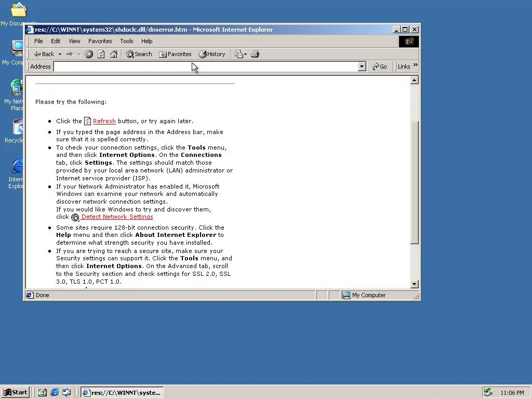Expand the Address bar dropdown list
The width and height of the screenshot is (532, 399).
point(362,66)
